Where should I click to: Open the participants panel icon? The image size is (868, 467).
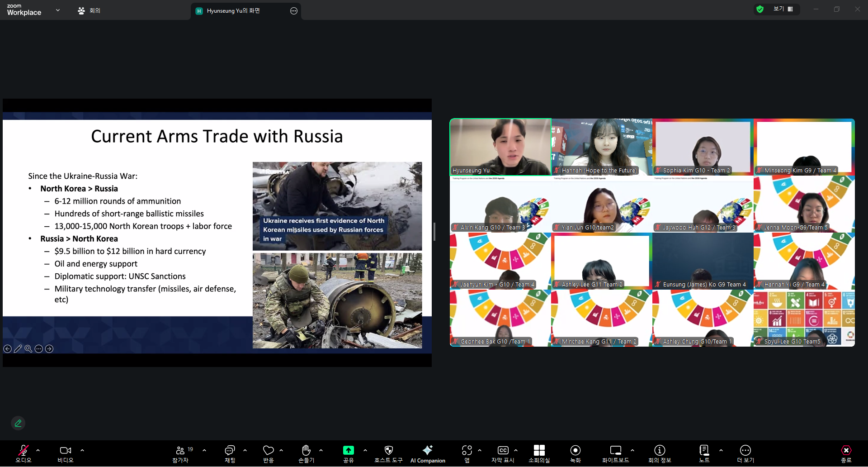tap(180, 450)
